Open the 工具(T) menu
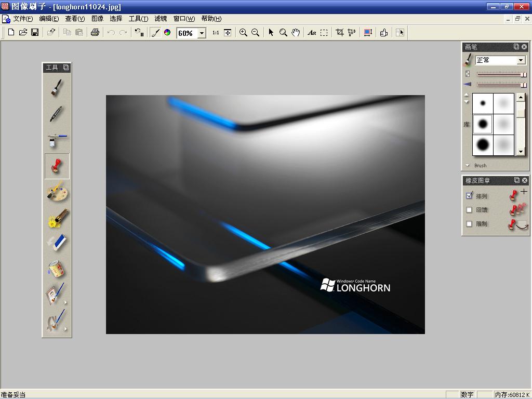The image size is (532, 399). tap(138, 19)
